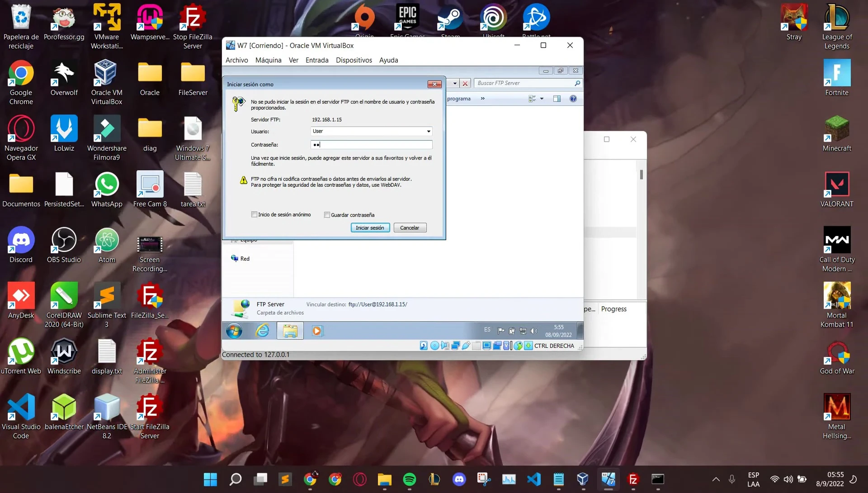This screenshot has height=493, width=868.
Task: Click the VirtualBox optical drive status icon
Action: [434, 346]
